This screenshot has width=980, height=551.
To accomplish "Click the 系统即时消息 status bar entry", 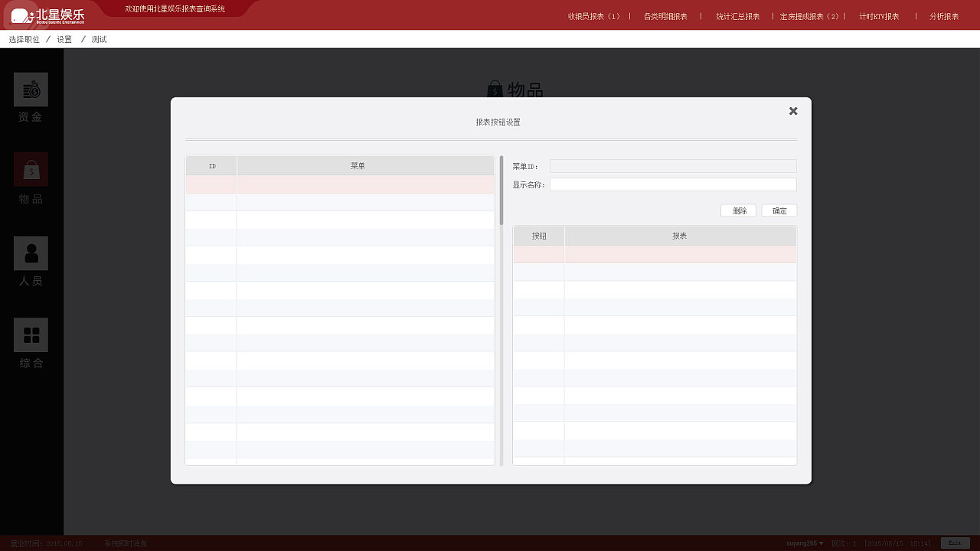I will tap(126, 543).
